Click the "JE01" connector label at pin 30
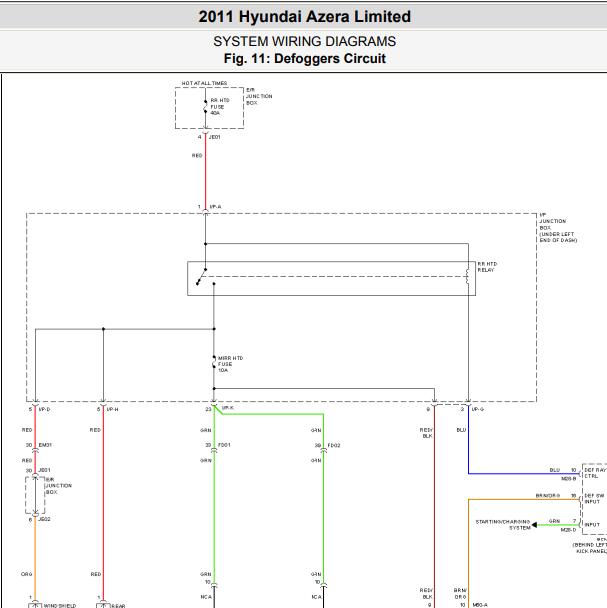Screen dimensions: 607x608 [44, 470]
